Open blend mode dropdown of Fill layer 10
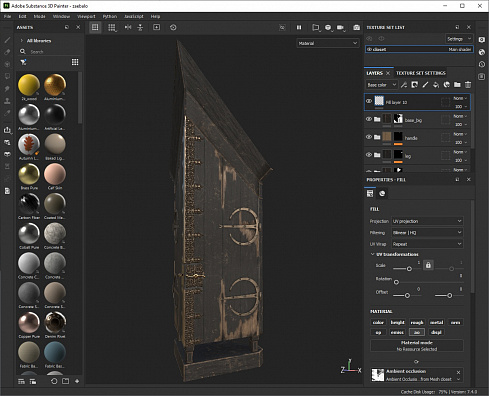489x396 pixels. [x=460, y=98]
